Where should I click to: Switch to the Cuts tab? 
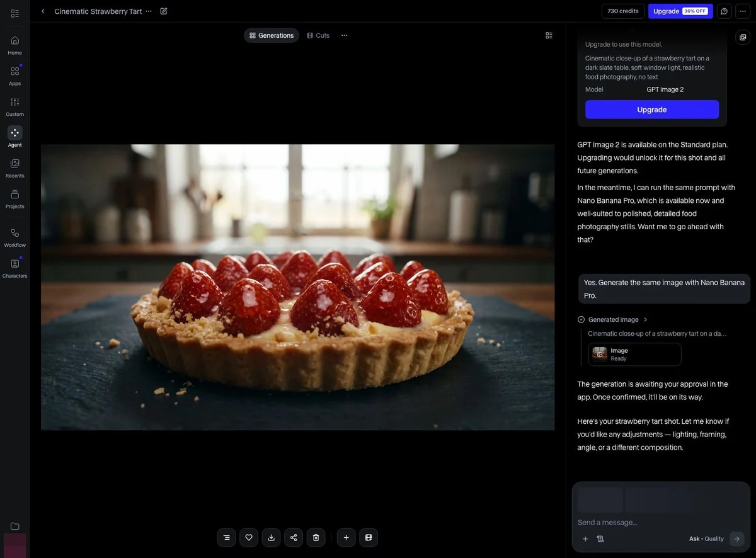tap(318, 35)
